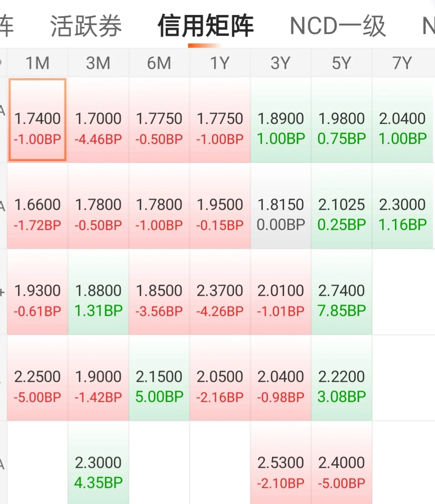The width and height of the screenshot is (435, 504).
Task: Click the 3M column header
Action: pos(98,63)
